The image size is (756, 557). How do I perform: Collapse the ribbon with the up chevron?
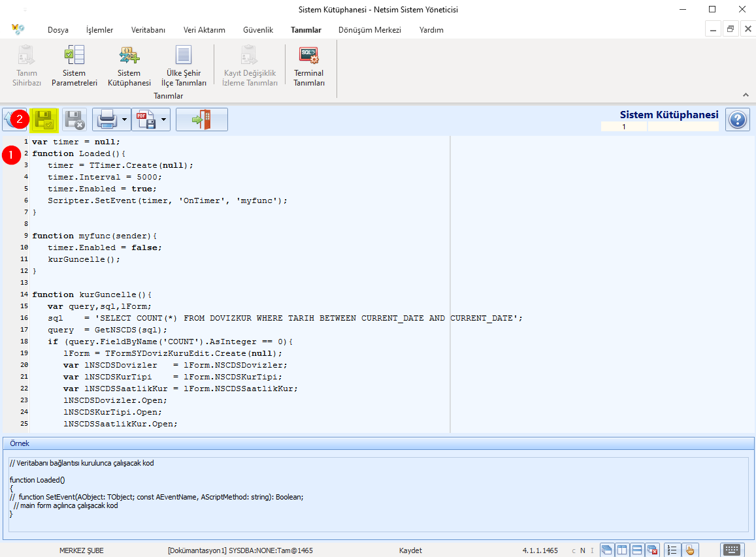tap(746, 95)
